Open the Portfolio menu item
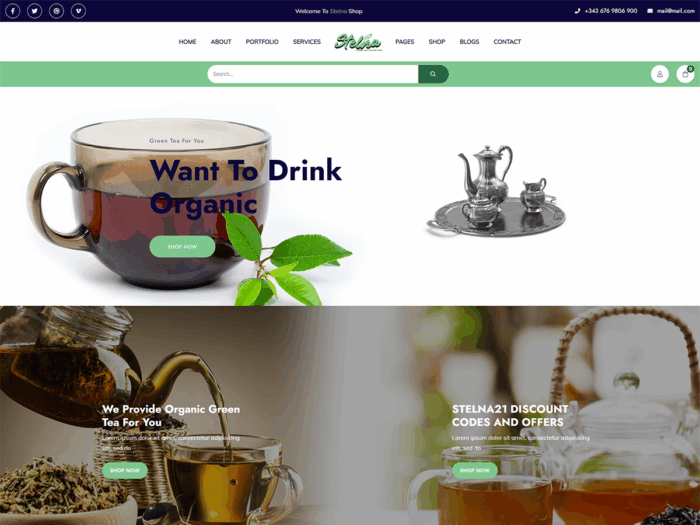Viewport: 700px width, 525px height. 262,42
